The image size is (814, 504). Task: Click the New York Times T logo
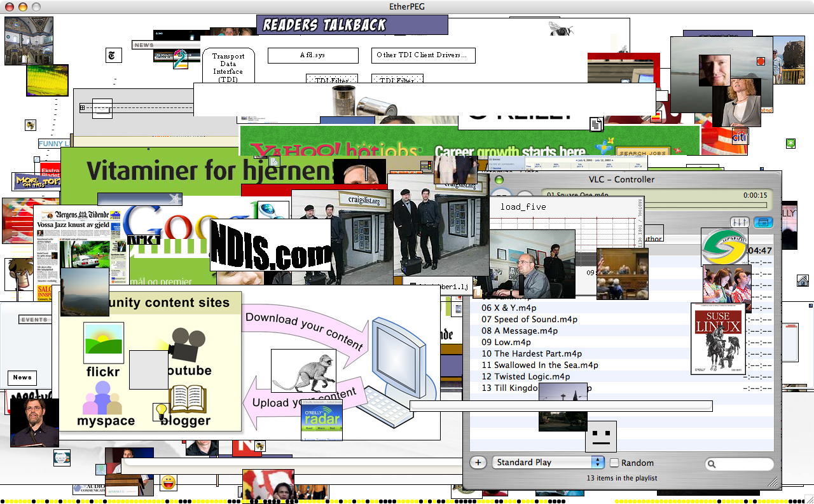(x=114, y=55)
